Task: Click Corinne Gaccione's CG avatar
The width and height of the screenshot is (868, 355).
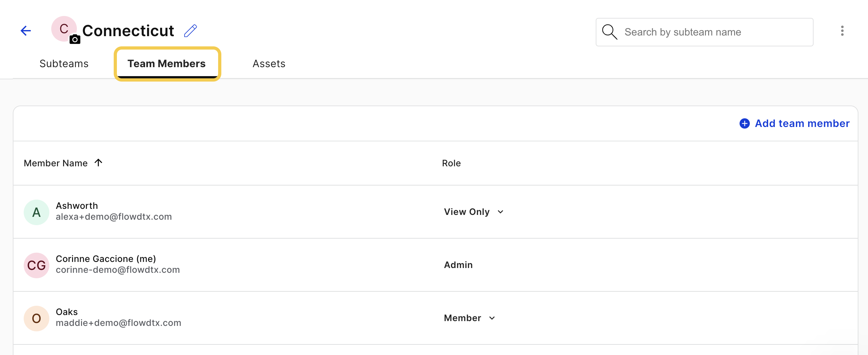Action: pyautogui.click(x=37, y=265)
